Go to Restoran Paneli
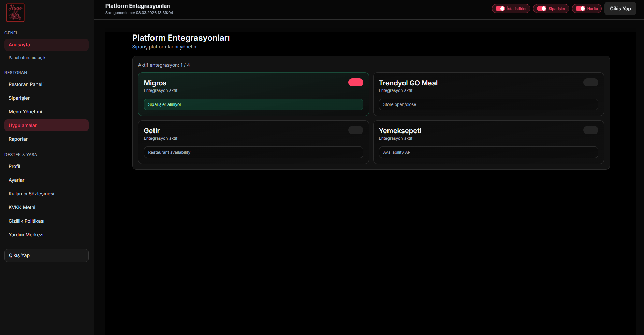 click(x=26, y=84)
